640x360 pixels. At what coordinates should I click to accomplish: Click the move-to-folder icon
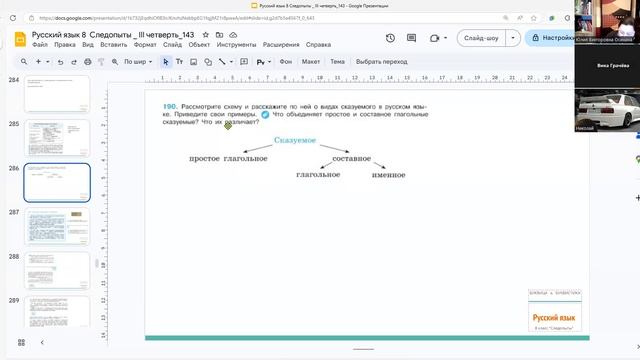219,35
